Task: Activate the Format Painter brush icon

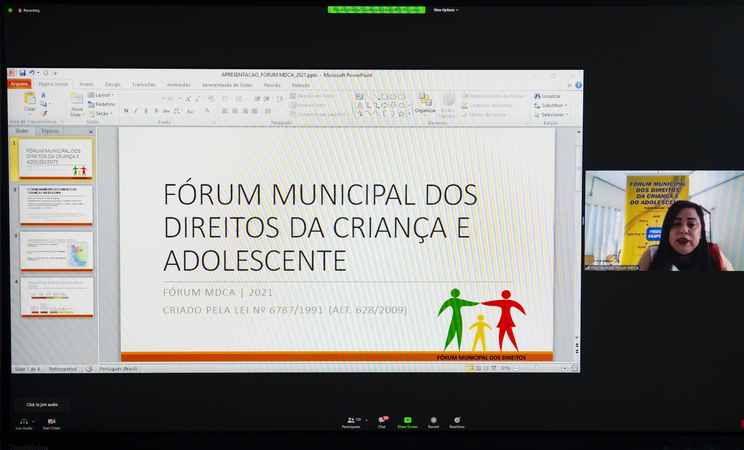Action: click(44, 113)
